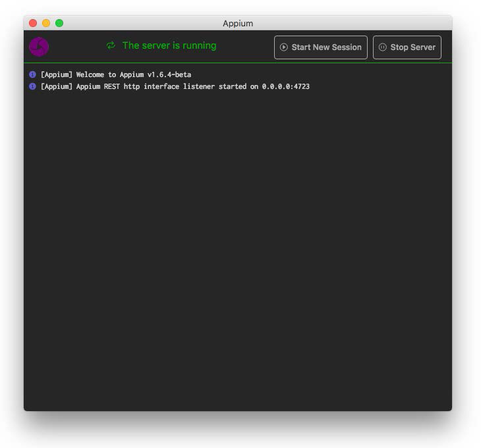The image size is (481, 448).
Task: Click info icon beside REST listener log entry
Action: [33, 86]
